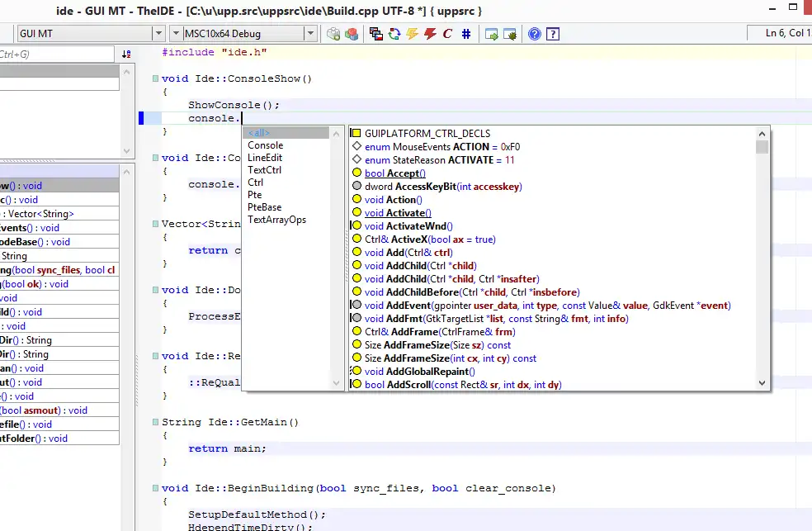The width and height of the screenshot is (812, 531).
Task: Select TextArrayOps in autocomplete class list
Action: click(x=276, y=220)
